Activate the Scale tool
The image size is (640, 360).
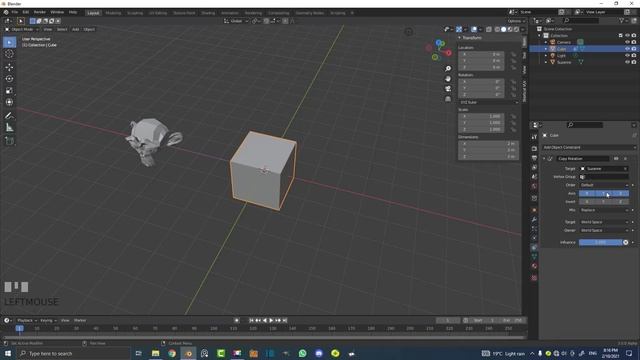[x=9, y=91]
